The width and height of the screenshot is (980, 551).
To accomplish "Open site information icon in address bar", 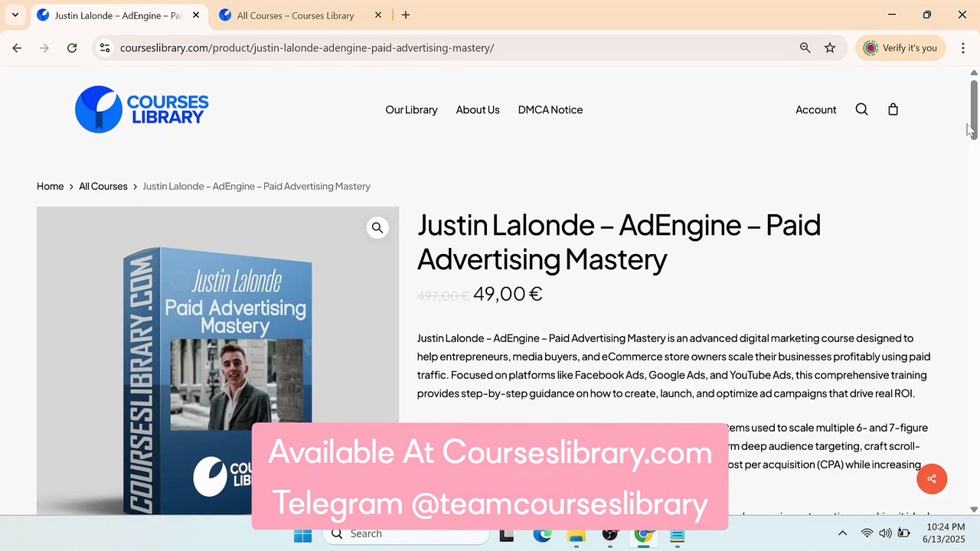I will pyautogui.click(x=105, y=47).
